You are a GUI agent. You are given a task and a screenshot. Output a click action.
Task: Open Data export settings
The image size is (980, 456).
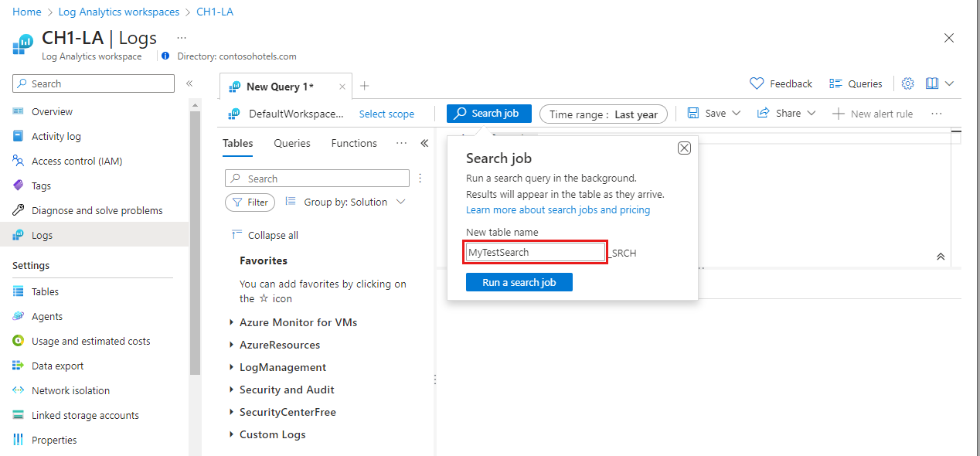(57, 366)
